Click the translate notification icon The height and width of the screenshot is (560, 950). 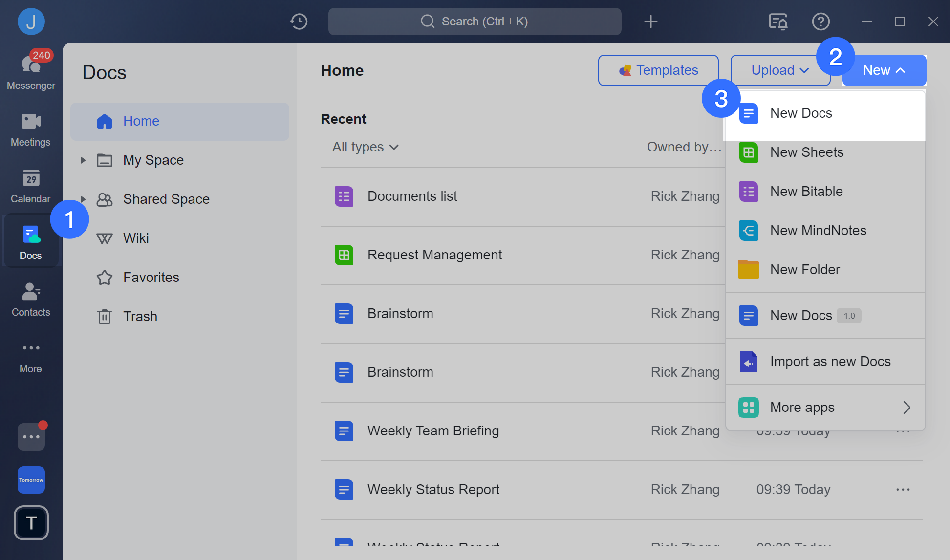pyautogui.click(x=777, y=22)
